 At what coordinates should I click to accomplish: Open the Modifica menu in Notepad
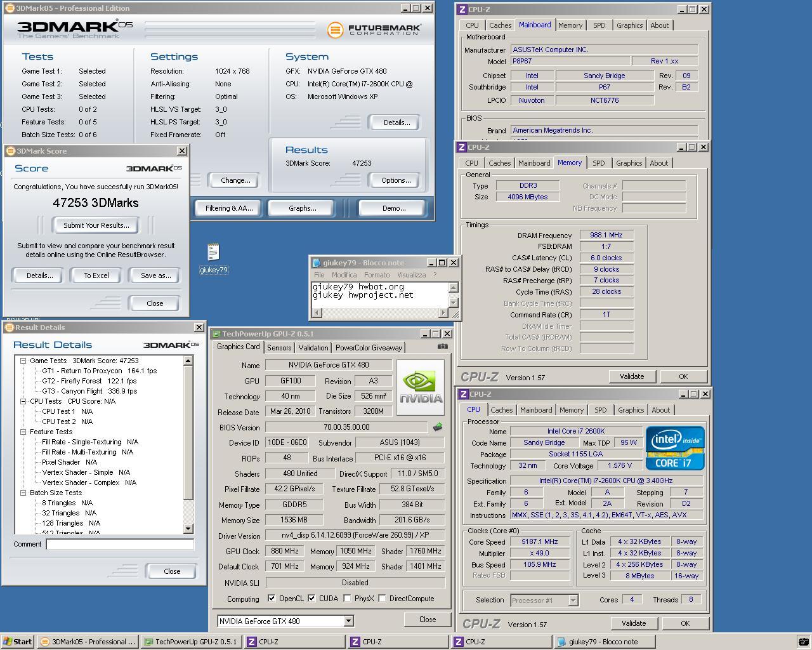tap(344, 275)
